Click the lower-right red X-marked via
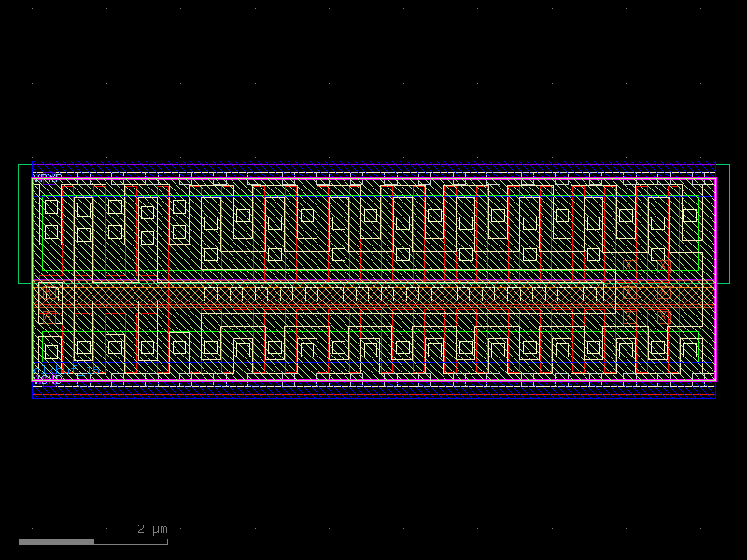Viewport: 747px width, 560px height. pyautogui.click(x=664, y=317)
